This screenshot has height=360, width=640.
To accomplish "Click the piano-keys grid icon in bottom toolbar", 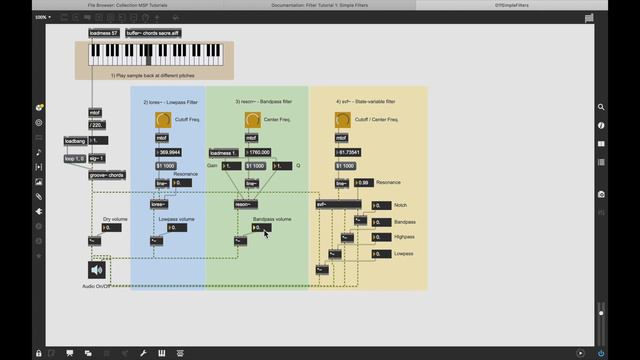I will click(x=162, y=353).
